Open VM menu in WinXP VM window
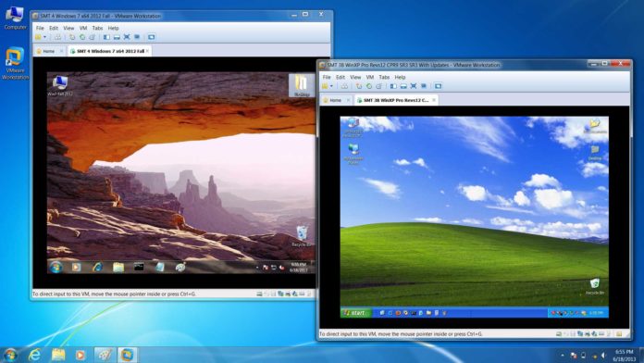This screenshot has height=363, width=644. pyautogui.click(x=370, y=77)
